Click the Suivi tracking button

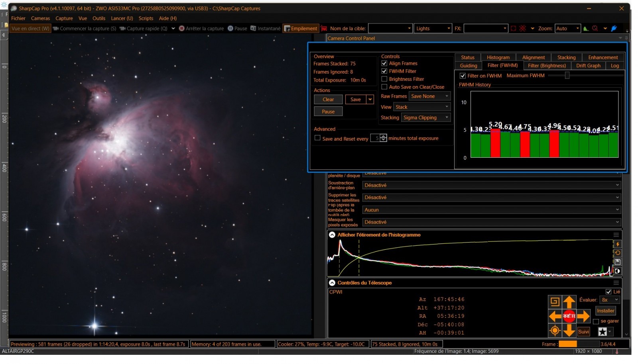[x=583, y=331]
